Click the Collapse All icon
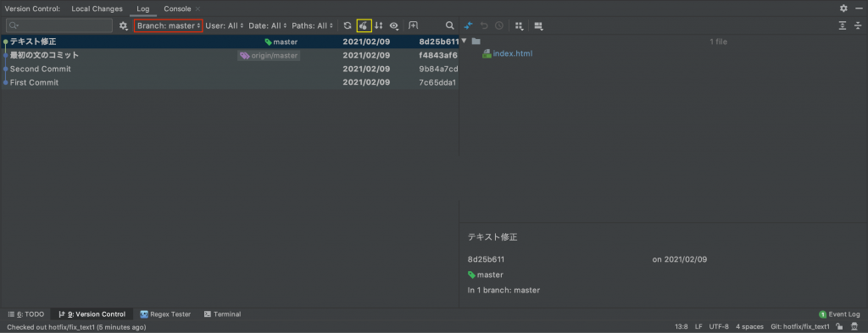The image size is (868, 333). [858, 25]
